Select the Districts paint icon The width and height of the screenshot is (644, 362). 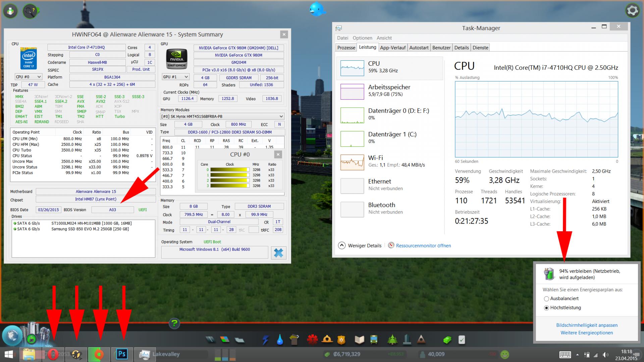coord(239,340)
